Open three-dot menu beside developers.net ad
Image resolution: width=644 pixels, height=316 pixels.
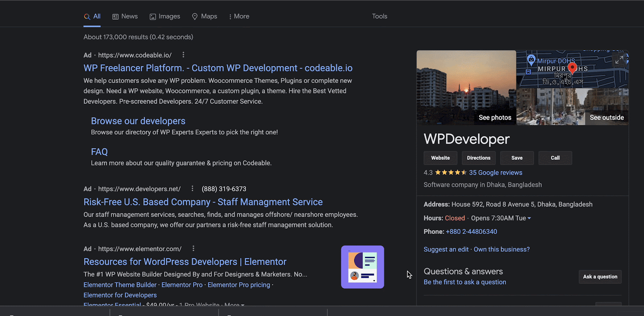[x=192, y=188]
